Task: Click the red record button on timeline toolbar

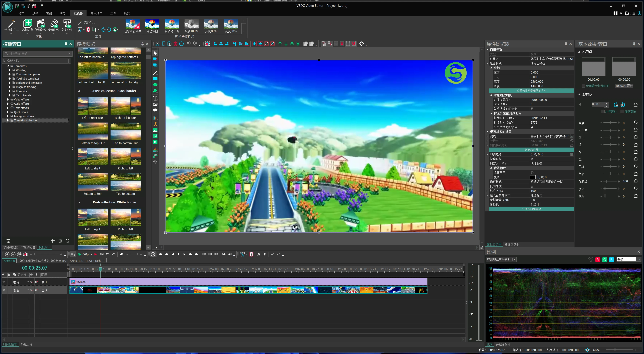Action: point(25,254)
